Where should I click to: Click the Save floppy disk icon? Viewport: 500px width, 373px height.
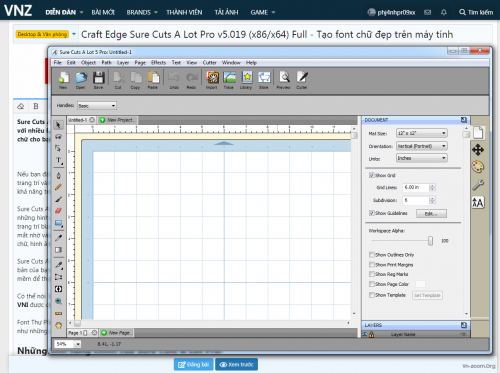[x=99, y=78]
